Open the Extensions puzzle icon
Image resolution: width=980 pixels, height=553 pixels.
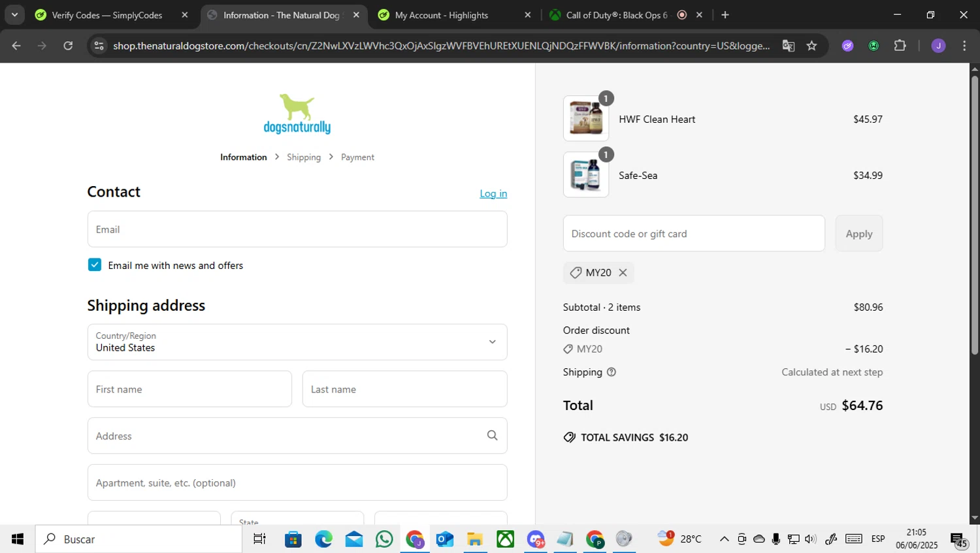pyautogui.click(x=900, y=46)
